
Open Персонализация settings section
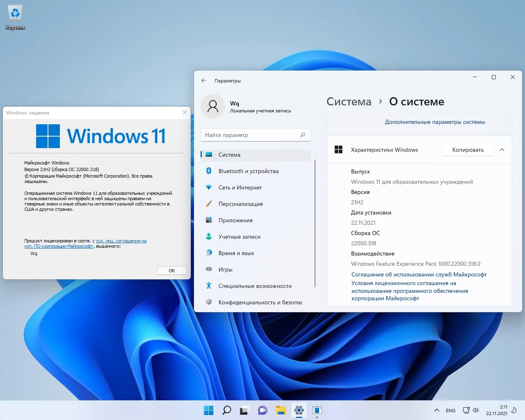point(255,204)
